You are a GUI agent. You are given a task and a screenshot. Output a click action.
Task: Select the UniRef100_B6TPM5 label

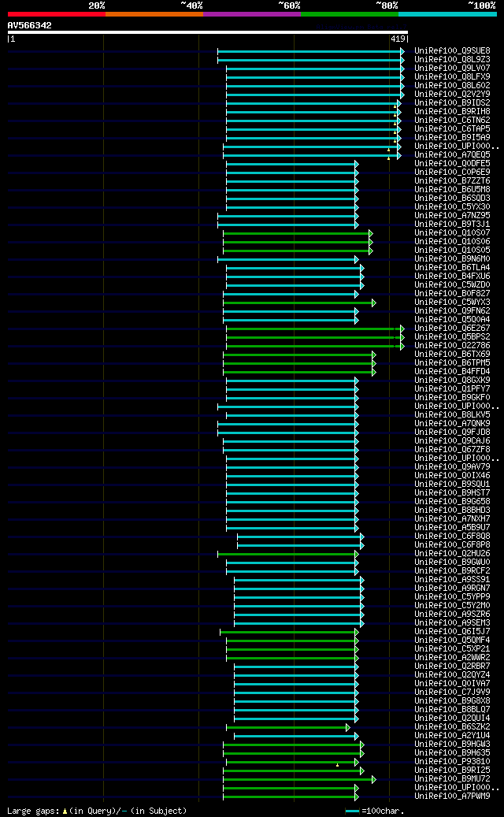coord(452,362)
